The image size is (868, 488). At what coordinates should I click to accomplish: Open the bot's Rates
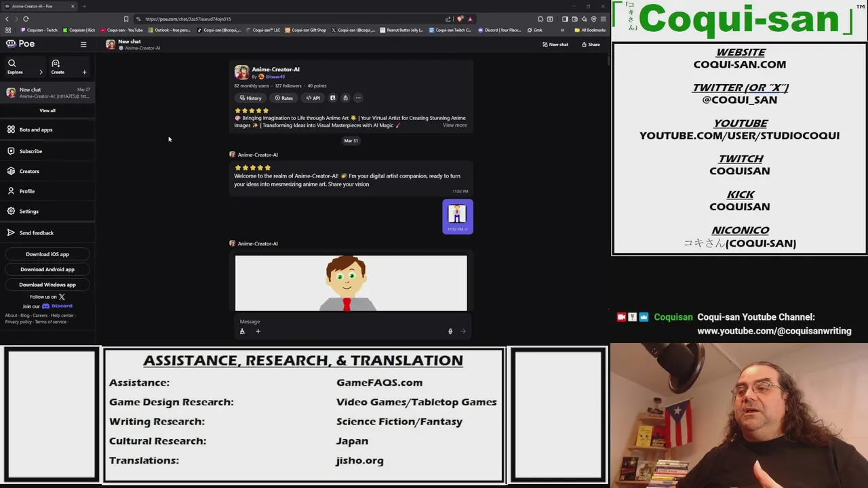coord(284,98)
